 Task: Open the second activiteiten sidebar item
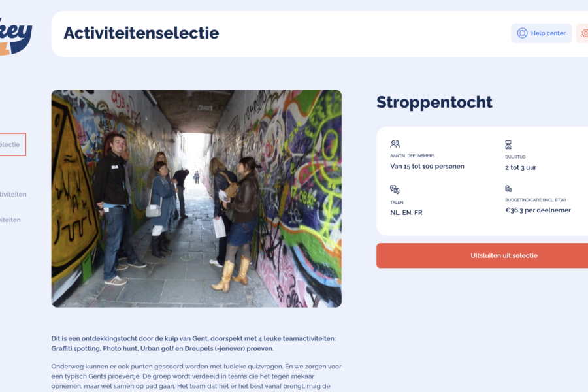[10, 220]
